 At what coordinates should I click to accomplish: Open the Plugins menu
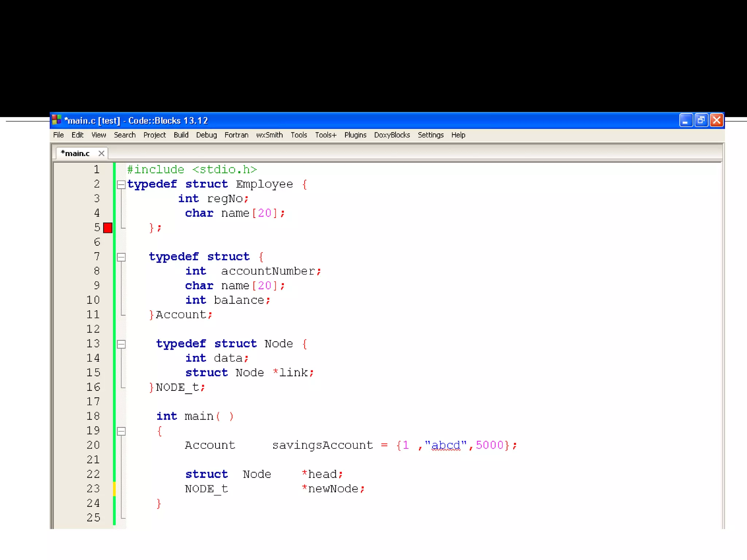[x=355, y=135]
